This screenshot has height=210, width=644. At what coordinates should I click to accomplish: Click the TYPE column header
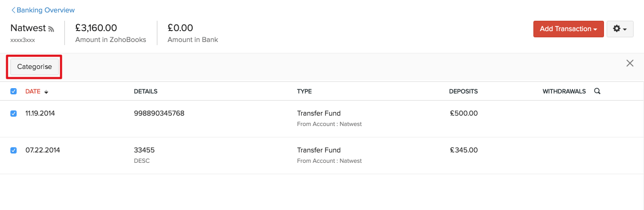point(304,91)
